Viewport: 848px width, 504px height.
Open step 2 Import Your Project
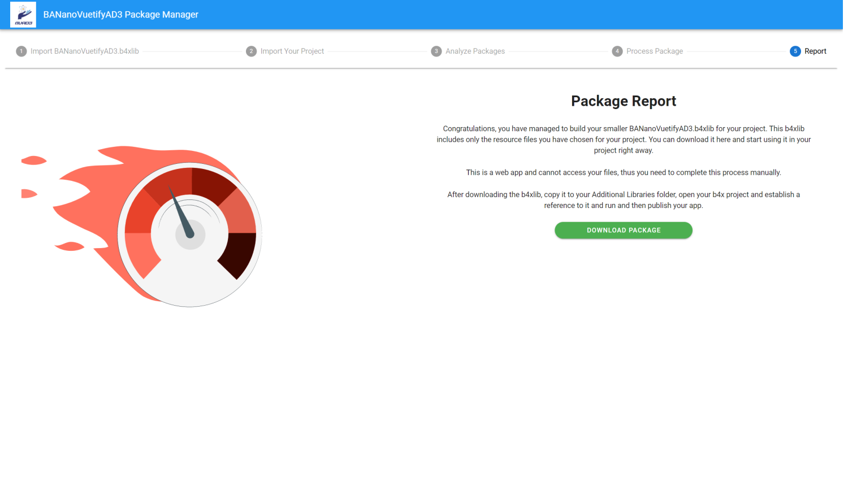(285, 51)
